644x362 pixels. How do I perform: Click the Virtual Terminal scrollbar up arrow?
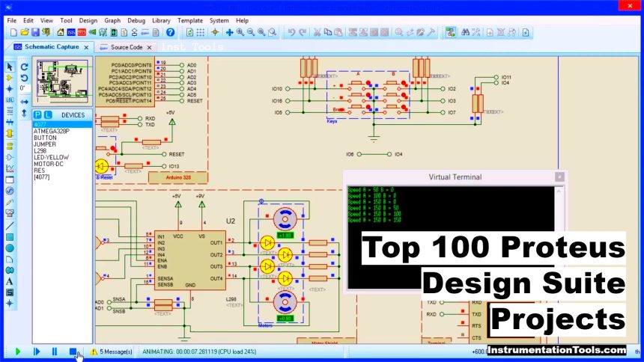pyautogui.click(x=559, y=191)
